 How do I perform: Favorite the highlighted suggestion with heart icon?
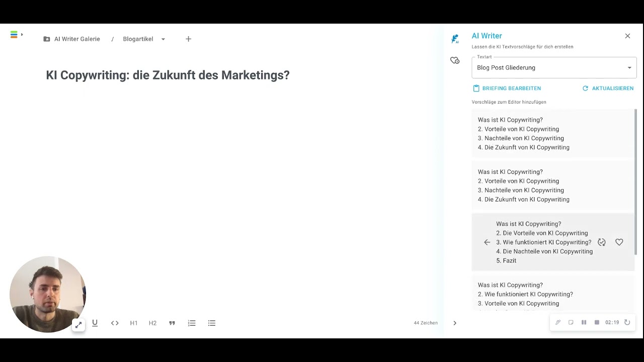click(x=619, y=242)
